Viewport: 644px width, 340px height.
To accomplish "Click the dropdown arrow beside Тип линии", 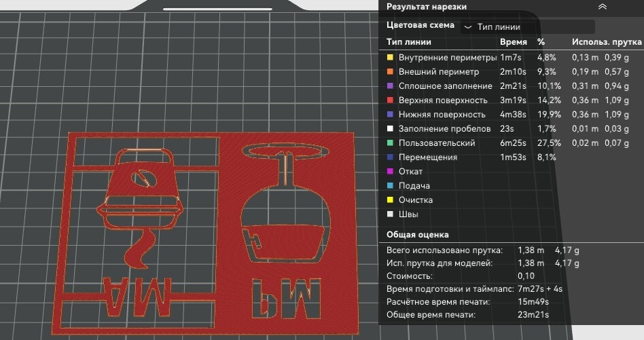I will click(467, 27).
